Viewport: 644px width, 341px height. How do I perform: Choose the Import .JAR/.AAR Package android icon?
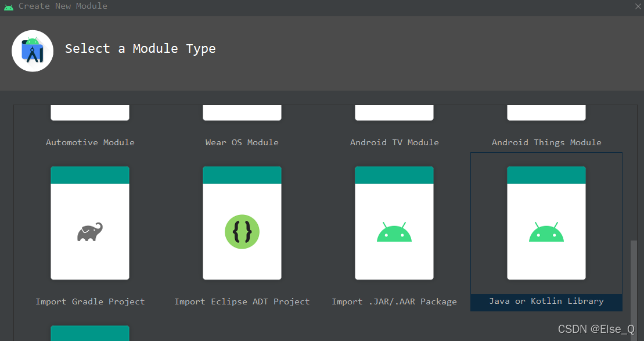coord(394,232)
